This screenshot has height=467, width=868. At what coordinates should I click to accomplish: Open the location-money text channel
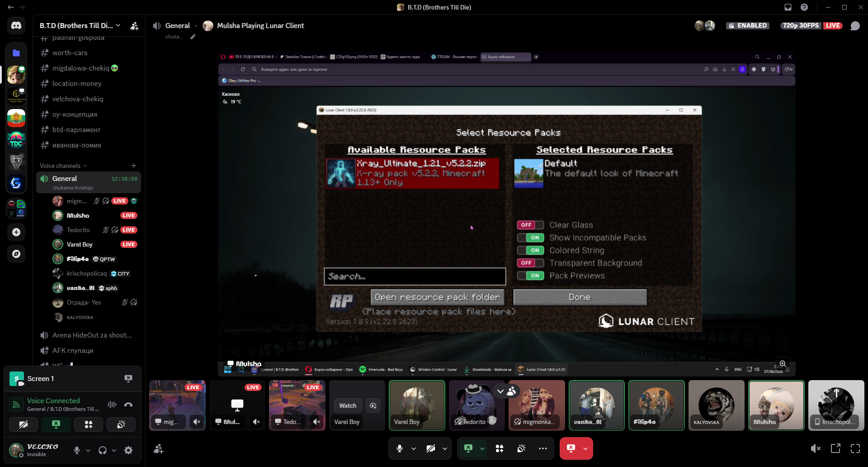[89, 84]
